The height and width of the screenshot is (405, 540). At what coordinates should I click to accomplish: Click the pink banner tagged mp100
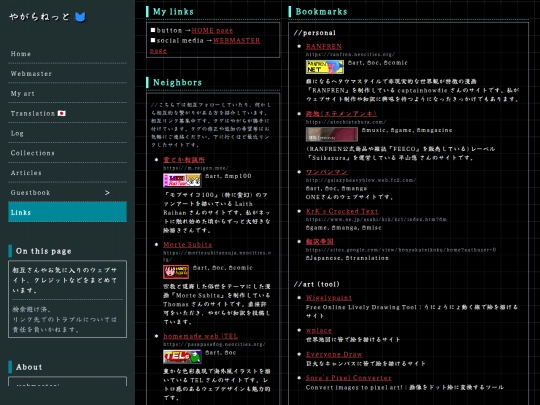point(182,180)
